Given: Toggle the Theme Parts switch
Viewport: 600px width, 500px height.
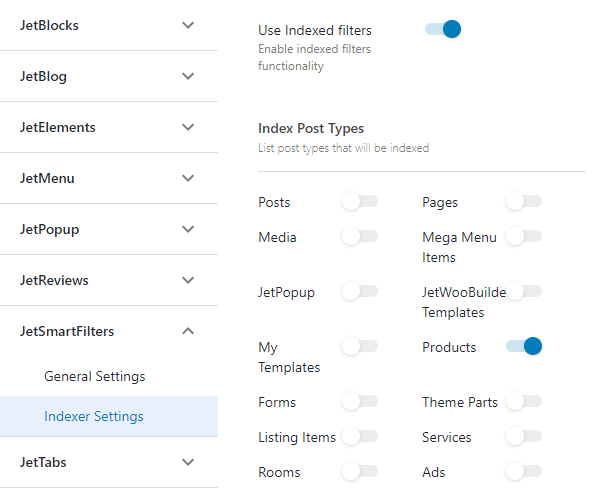Looking at the screenshot, I should (523, 401).
